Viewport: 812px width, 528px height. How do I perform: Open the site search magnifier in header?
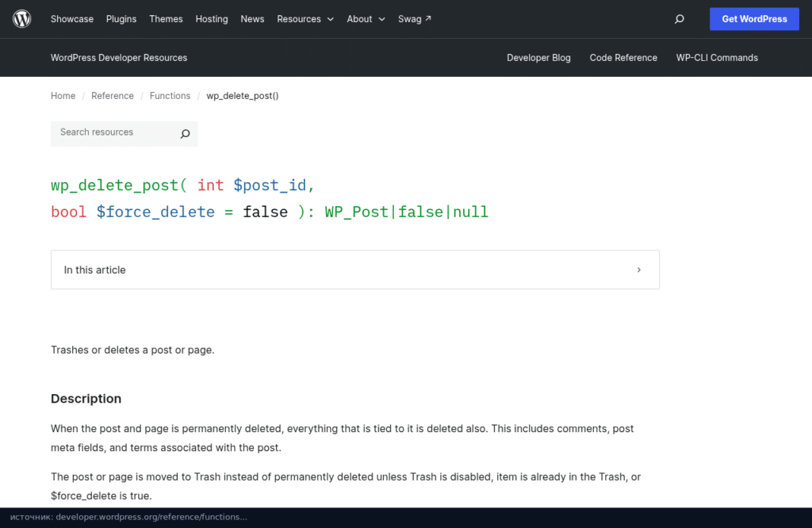tap(680, 19)
